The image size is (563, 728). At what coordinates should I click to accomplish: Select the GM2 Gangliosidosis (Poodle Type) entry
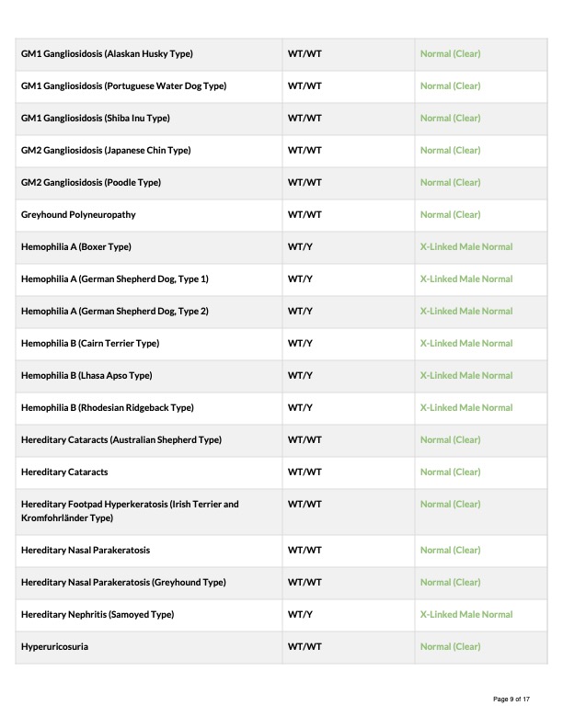coord(91,183)
